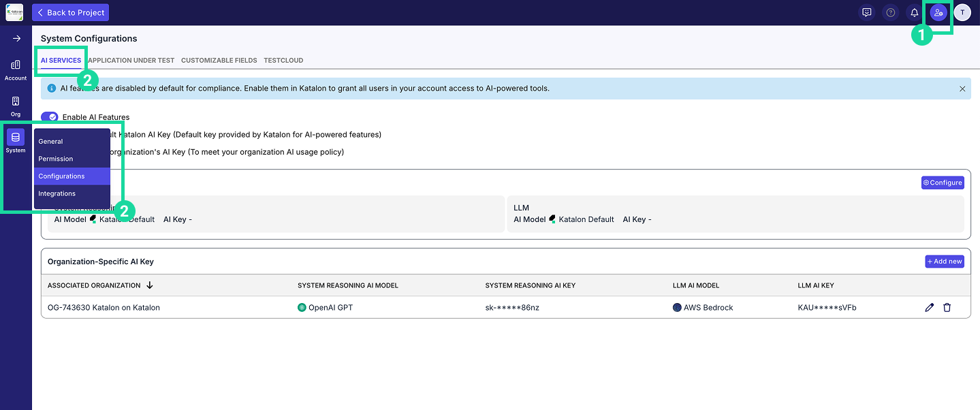Sort by Associated Organization arrow
This screenshot has width=980, height=410.
pos(150,285)
